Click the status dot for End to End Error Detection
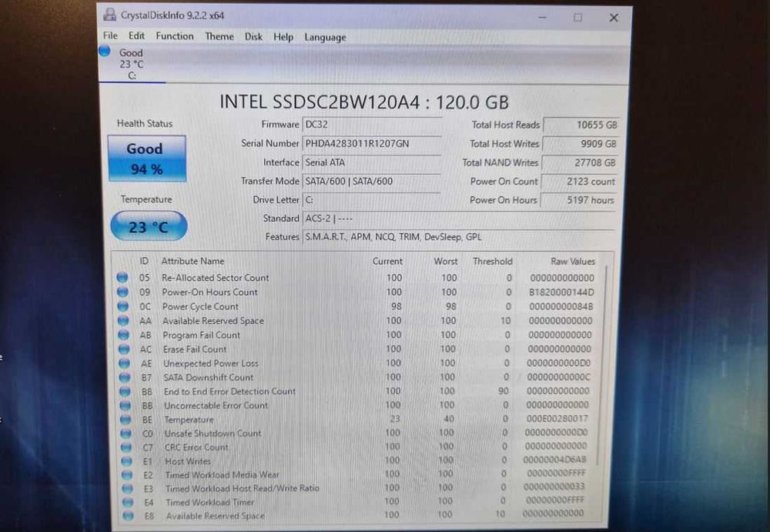770x532 pixels. [126, 392]
